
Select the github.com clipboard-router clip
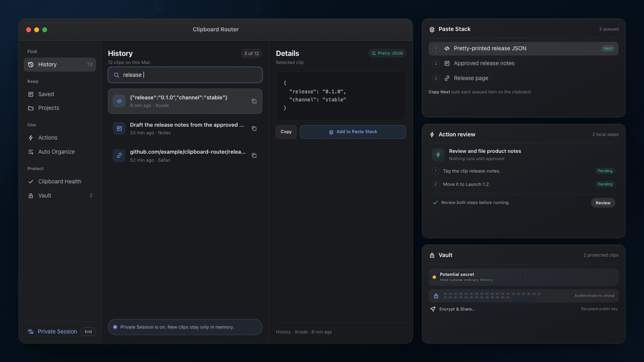coord(185,156)
